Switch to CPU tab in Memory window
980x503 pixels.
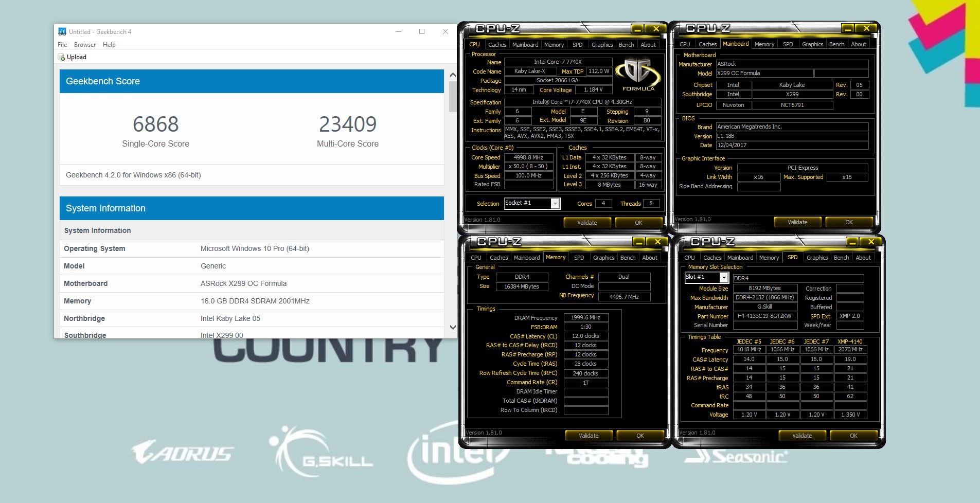476,258
